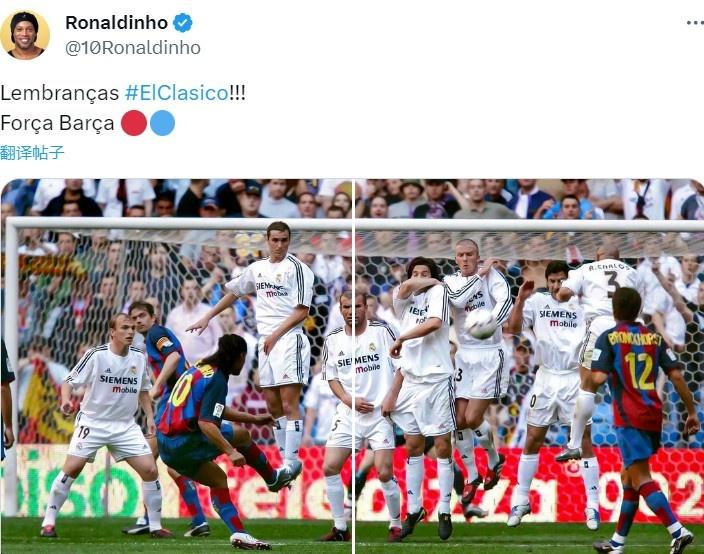Click the football in the right photo
The width and height of the screenshot is (704, 554).
click(481, 324)
